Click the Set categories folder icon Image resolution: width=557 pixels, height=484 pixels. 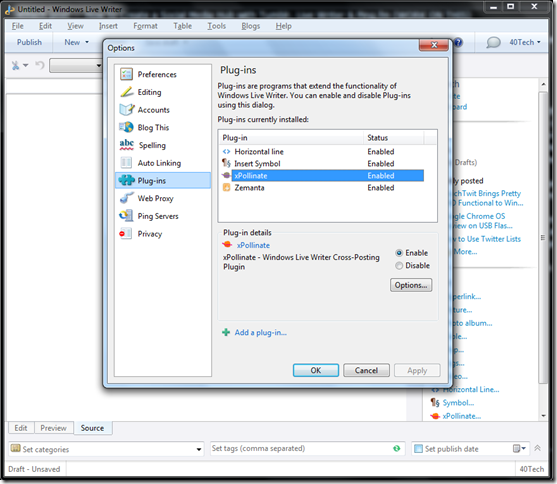[x=16, y=448]
